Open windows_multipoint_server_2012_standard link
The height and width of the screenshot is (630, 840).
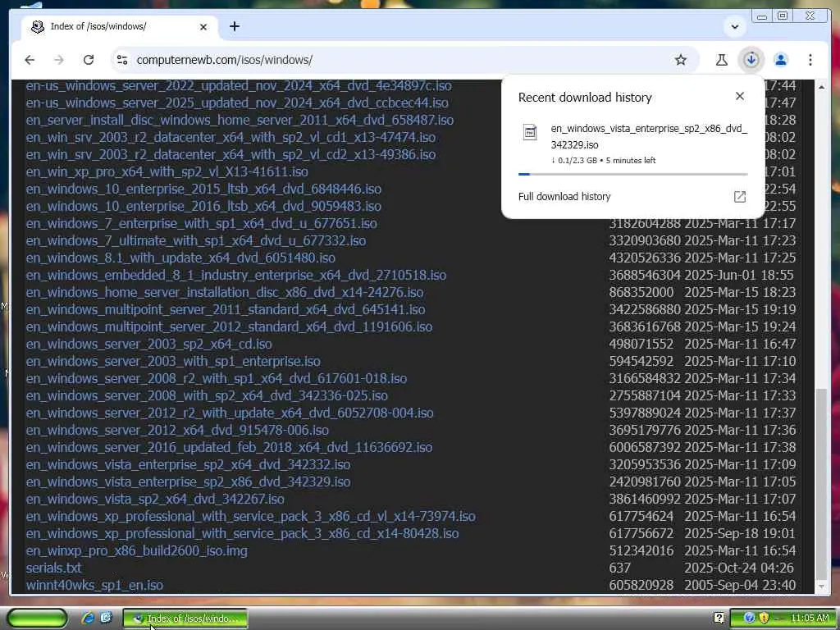tap(230, 326)
